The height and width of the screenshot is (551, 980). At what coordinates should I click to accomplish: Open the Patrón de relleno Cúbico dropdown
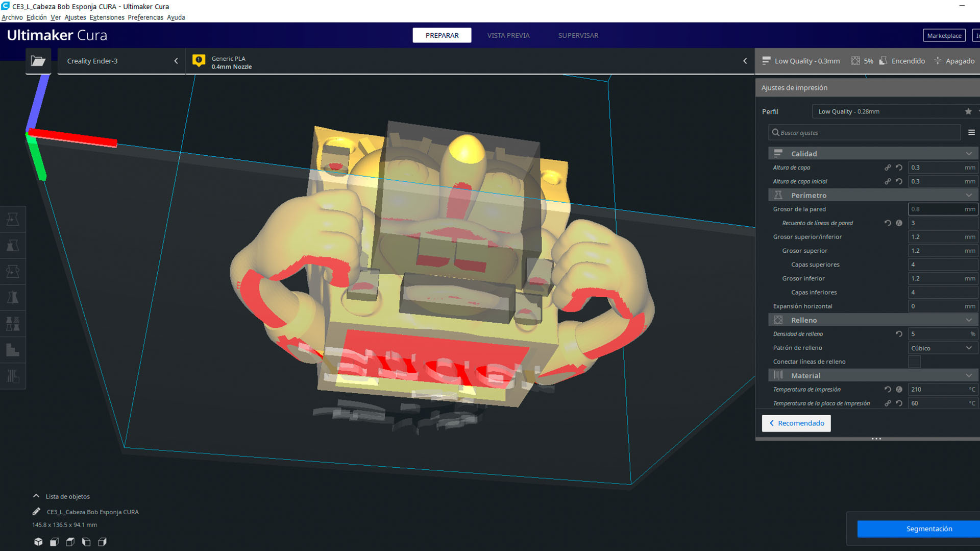(x=942, y=348)
